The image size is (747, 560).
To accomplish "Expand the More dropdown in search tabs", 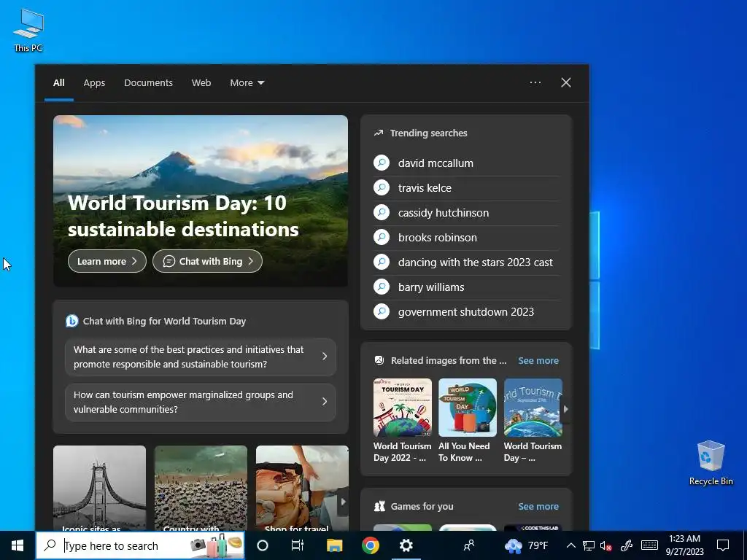I will click(x=247, y=83).
